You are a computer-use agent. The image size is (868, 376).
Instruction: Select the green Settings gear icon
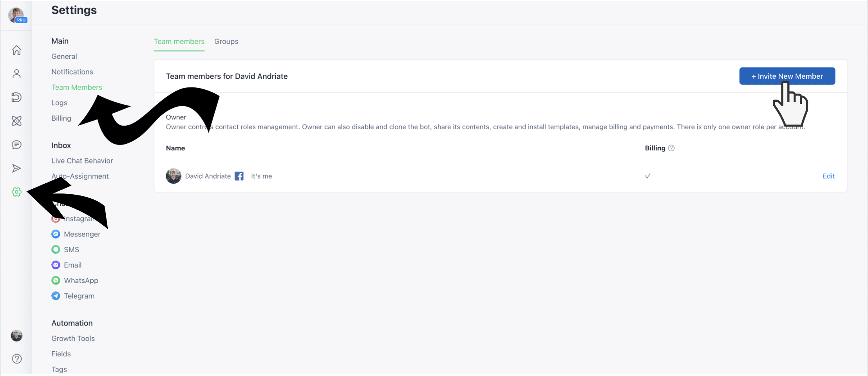[16, 192]
